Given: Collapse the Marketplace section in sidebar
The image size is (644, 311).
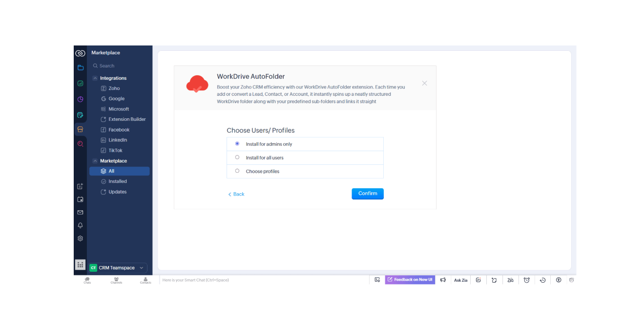Looking at the screenshot, I should pos(95,161).
